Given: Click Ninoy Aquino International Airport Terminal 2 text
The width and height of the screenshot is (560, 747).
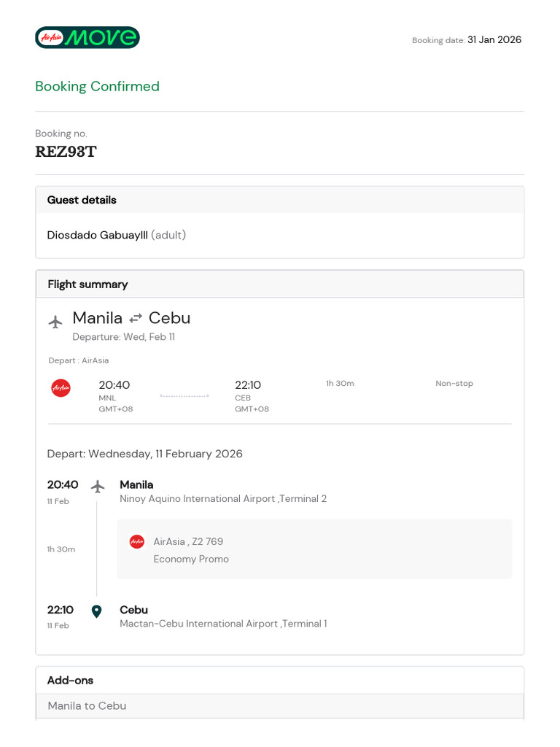Looking at the screenshot, I should click(223, 499).
